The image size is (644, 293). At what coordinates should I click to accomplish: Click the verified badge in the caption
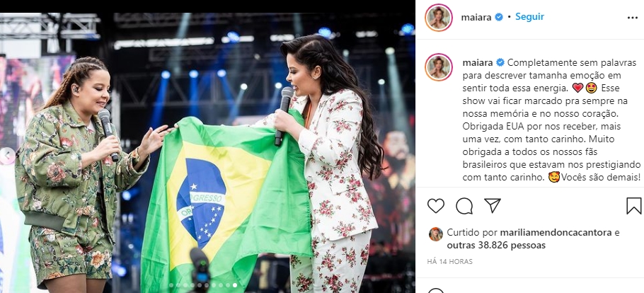500,63
